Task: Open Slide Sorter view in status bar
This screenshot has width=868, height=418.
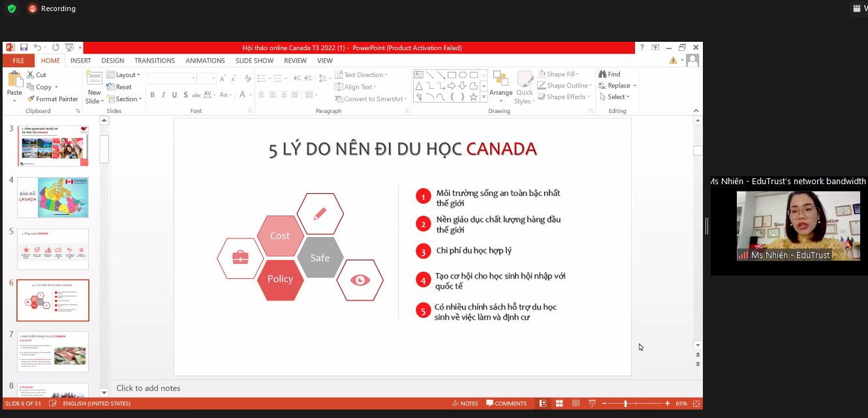Action: click(559, 404)
